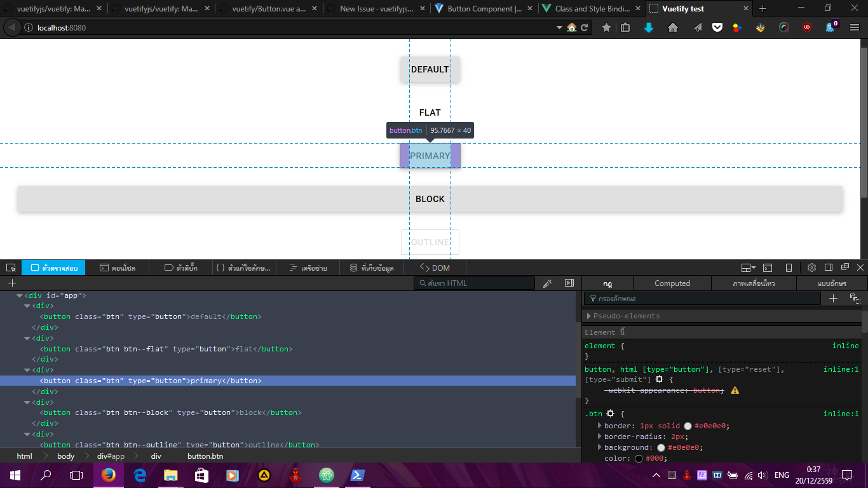Click the small house icon in URL bar
868x488 pixels.
pos(571,27)
